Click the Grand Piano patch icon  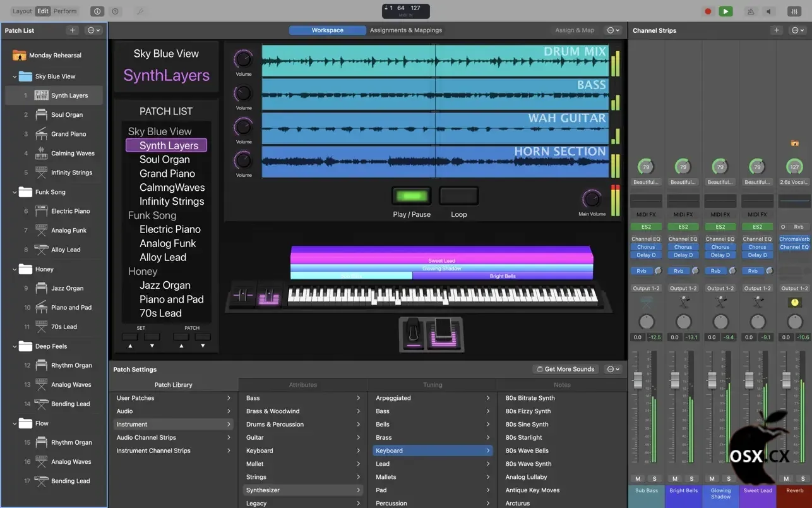pos(42,134)
